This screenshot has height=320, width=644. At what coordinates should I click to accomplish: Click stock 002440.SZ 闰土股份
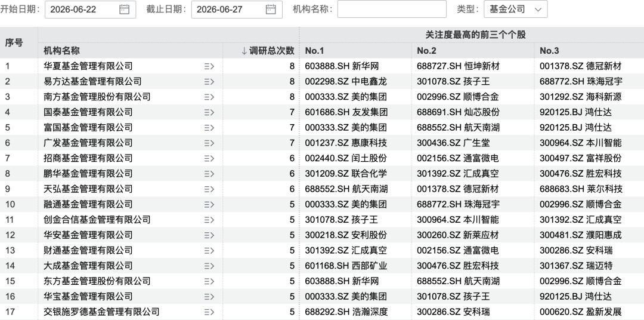[346, 158]
